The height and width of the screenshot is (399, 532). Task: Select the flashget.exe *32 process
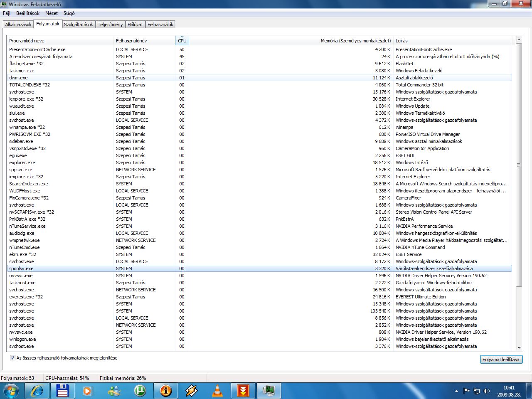[260, 64]
